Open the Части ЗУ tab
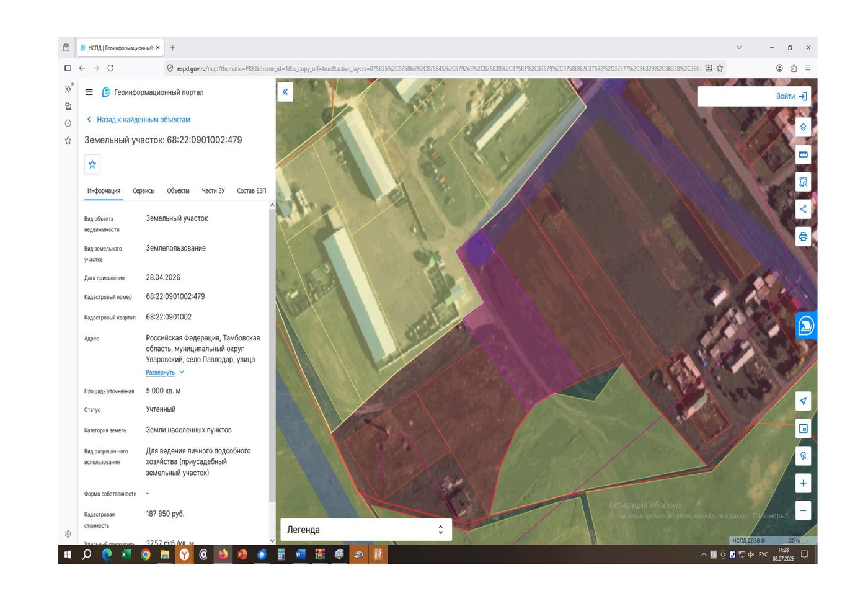This screenshot has height=614, width=868. tap(213, 191)
